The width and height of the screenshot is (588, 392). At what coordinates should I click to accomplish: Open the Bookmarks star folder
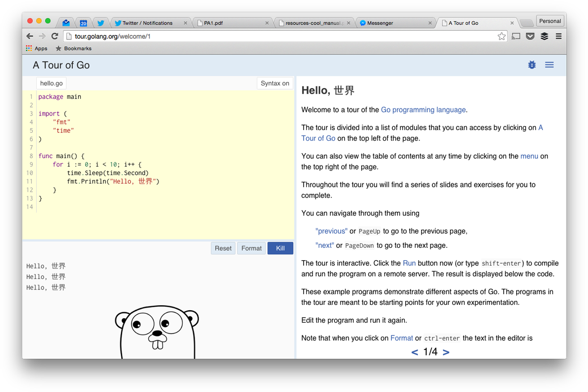[x=73, y=49]
